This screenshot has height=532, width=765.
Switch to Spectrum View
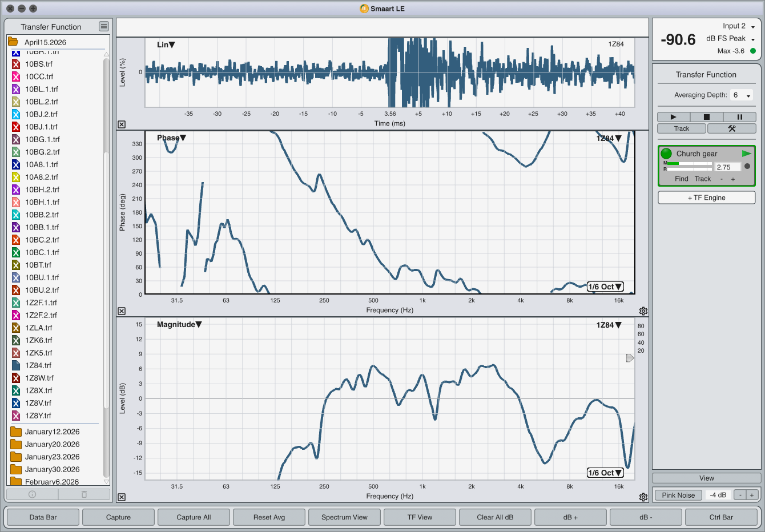point(345,517)
